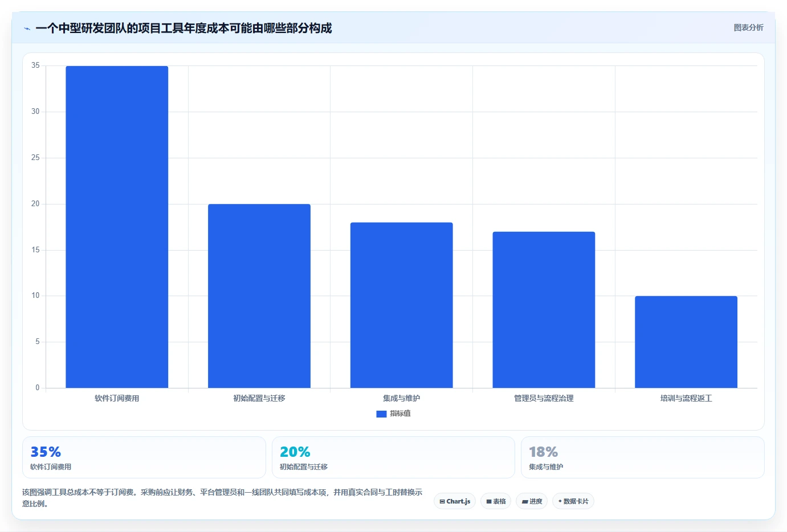Viewport: 787px width, 532px height.
Task: Select the 数据卡片 tag chip
Action: click(x=573, y=501)
